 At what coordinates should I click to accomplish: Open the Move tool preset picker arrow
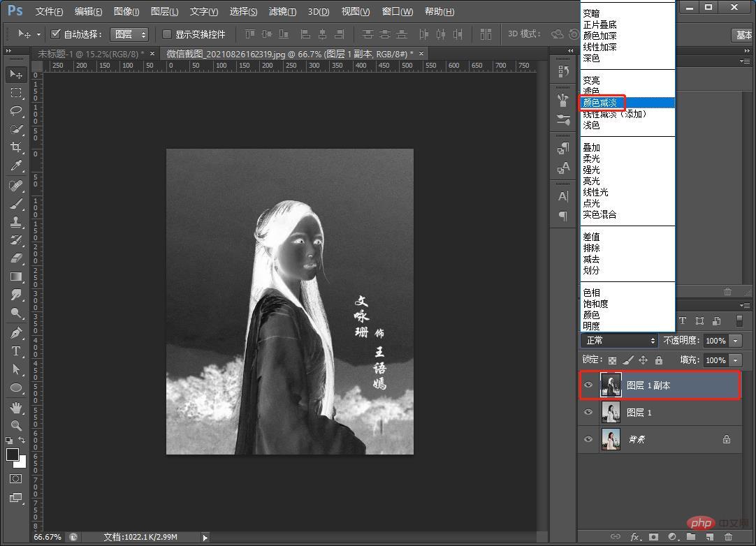pyautogui.click(x=38, y=34)
